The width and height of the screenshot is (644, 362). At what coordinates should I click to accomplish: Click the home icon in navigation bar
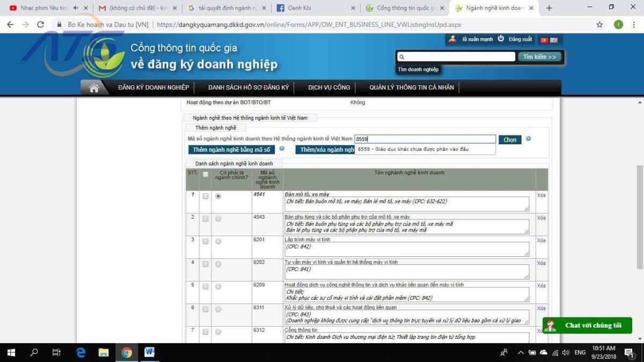[x=94, y=88]
